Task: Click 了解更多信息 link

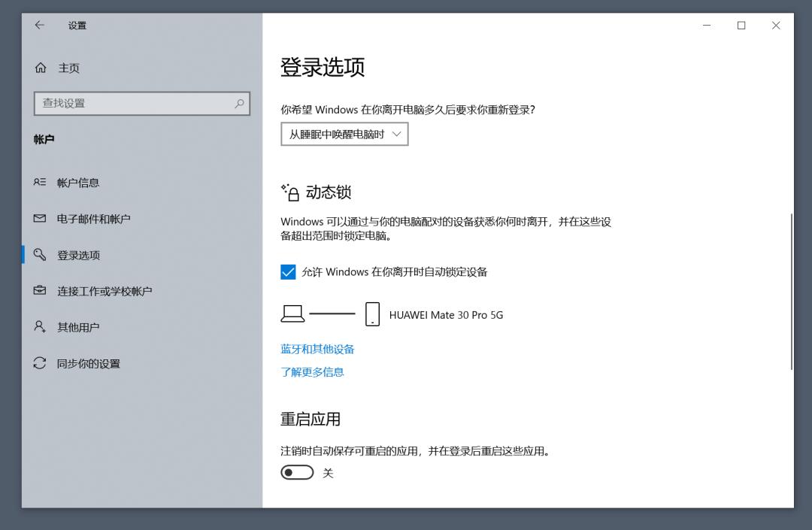Action: [312, 371]
